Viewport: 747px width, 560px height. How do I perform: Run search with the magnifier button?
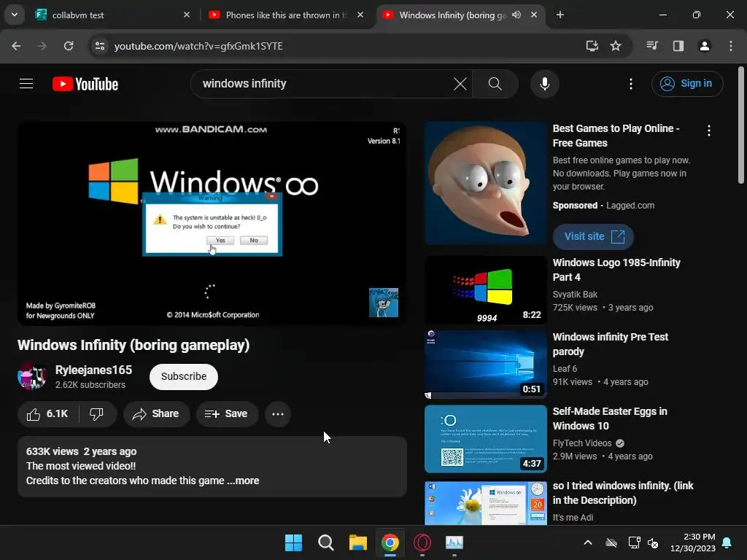pyautogui.click(x=495, y=85)
